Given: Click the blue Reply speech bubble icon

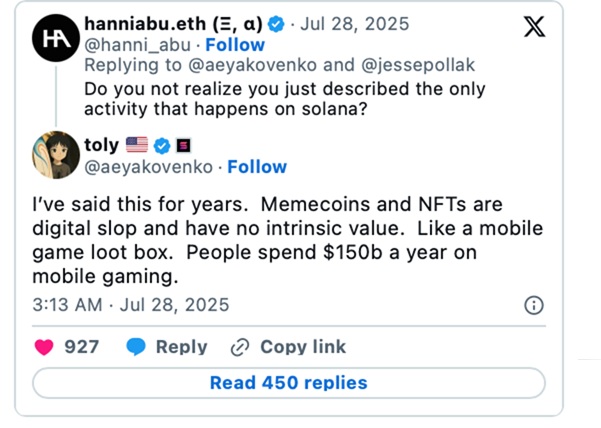Looking at the screenshot, I should [136, 347].
